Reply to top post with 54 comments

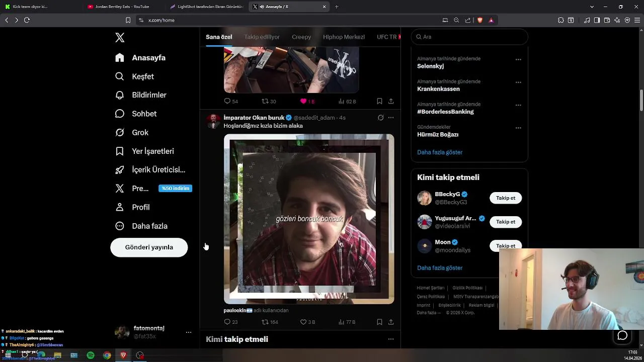pyautogui.click(x=231, y=101)
